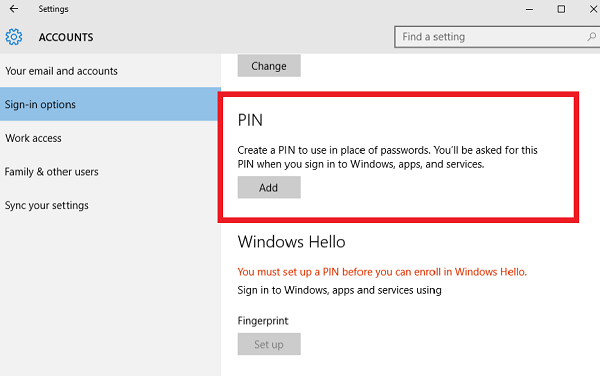This screenshot has height=376, width=600.
Task: Click the Change button
Action: coord(269,66)
